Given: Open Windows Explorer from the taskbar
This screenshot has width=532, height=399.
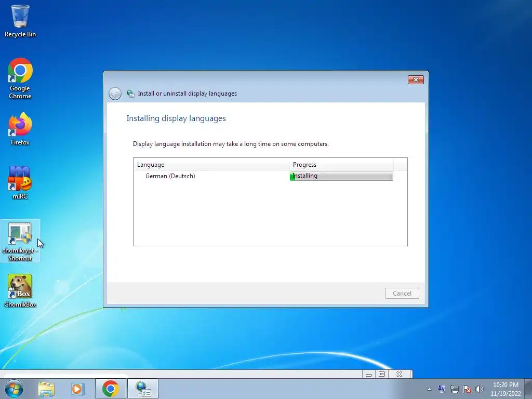Looking at the screenshot, I should (46, 389).
